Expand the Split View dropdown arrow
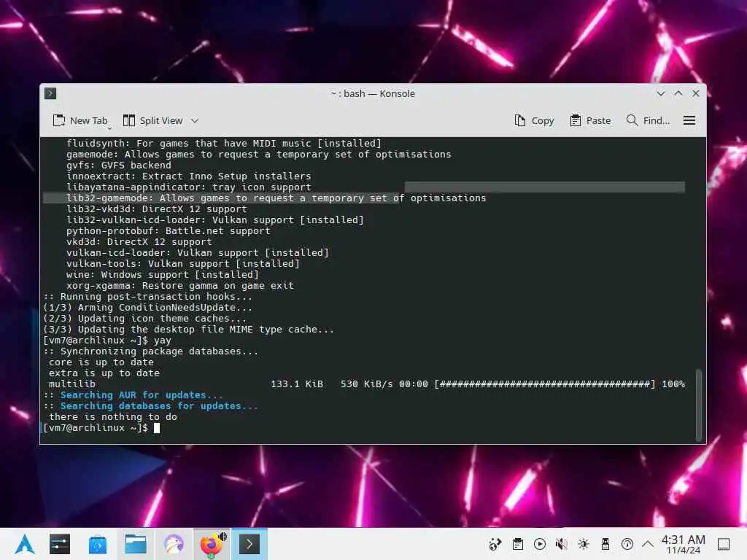747x560 pixels. (195, 121)
